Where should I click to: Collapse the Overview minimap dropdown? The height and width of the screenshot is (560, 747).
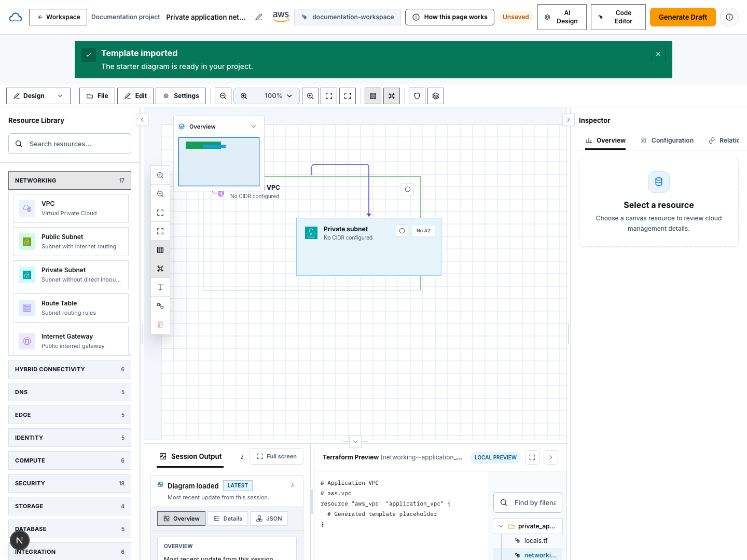pos(254,127)
